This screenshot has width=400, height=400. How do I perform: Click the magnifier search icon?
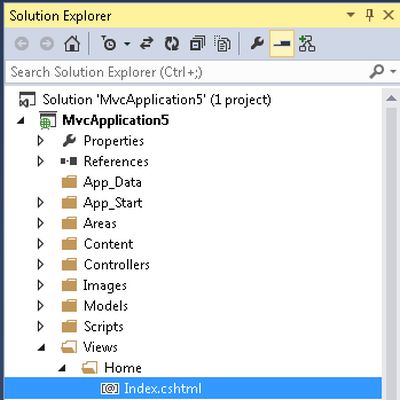(x=377, y=71)
